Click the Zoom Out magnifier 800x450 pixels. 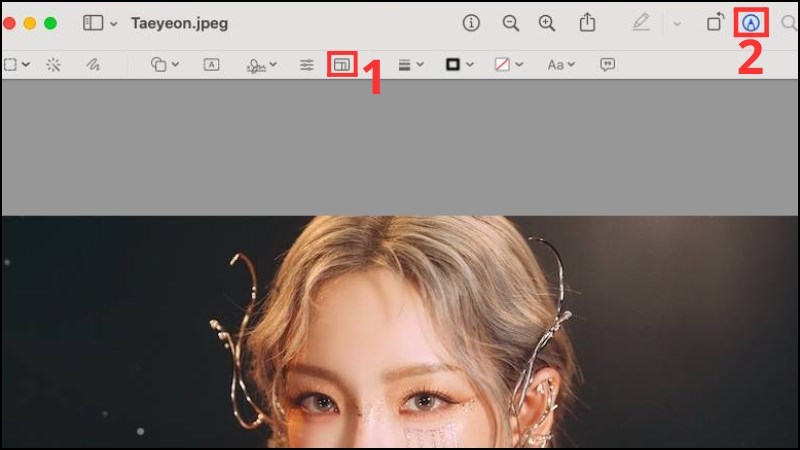click(x=511, y=23)
